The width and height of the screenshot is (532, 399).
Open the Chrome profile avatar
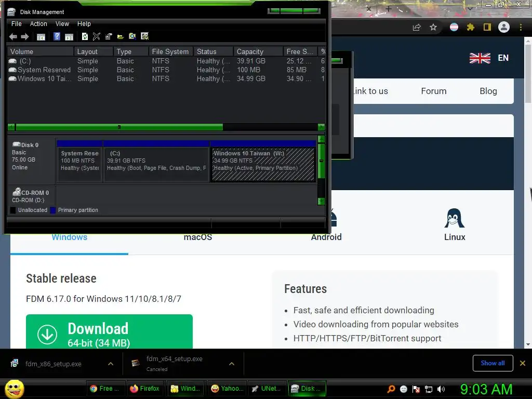[x=504, y=27]
